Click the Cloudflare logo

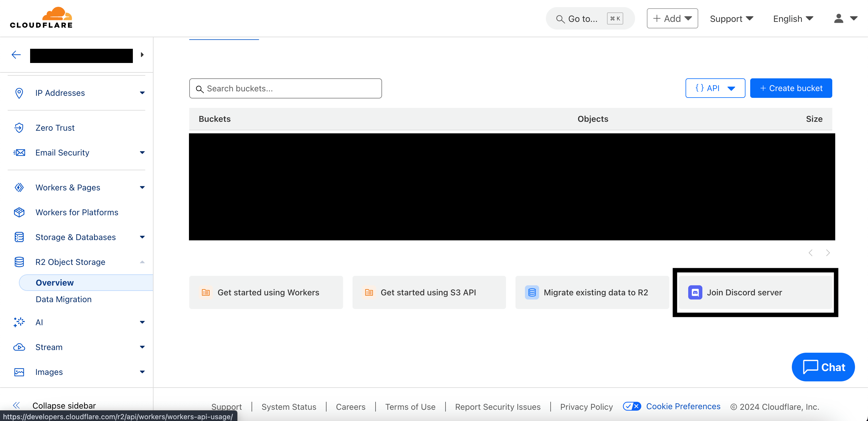click(x=41, y=17)
